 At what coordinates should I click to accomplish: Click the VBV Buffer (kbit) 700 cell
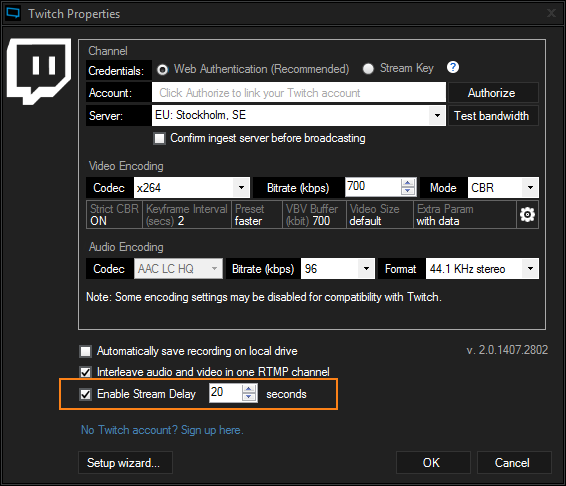click(x=314, y=215)
